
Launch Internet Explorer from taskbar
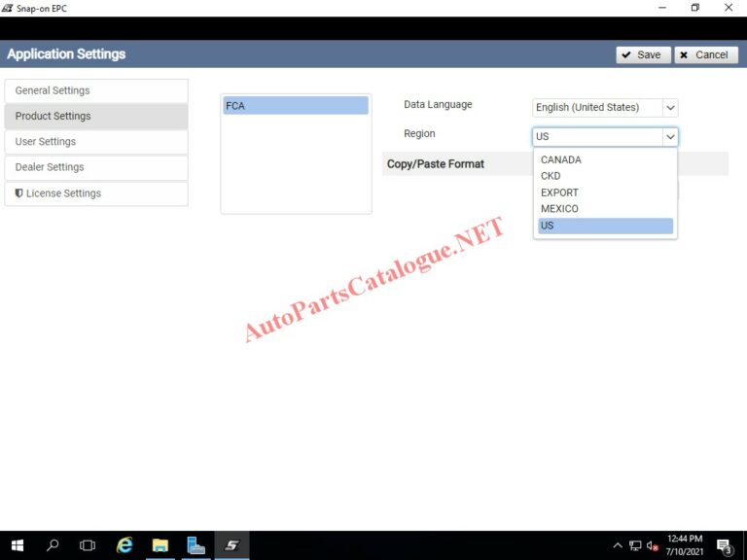[124, 545]
